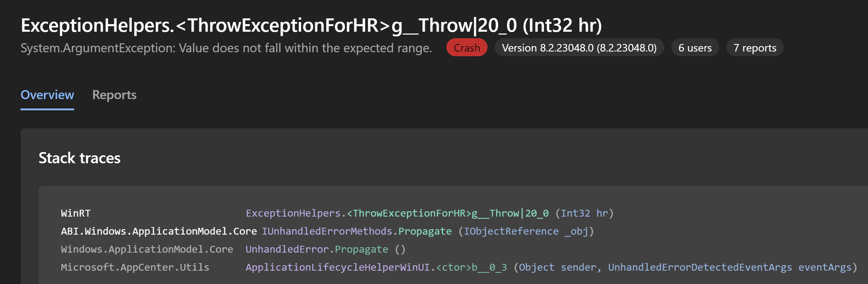Select the WinRT stack frame row
Image resolution: width=868 pixels, height=284 pixels.
tap(75, 213)
